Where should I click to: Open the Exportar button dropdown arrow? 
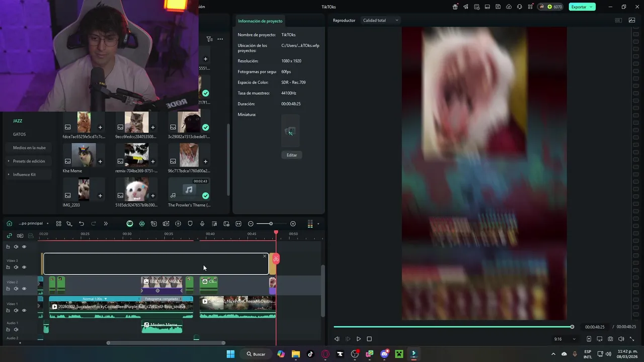(x=592, y=7)
